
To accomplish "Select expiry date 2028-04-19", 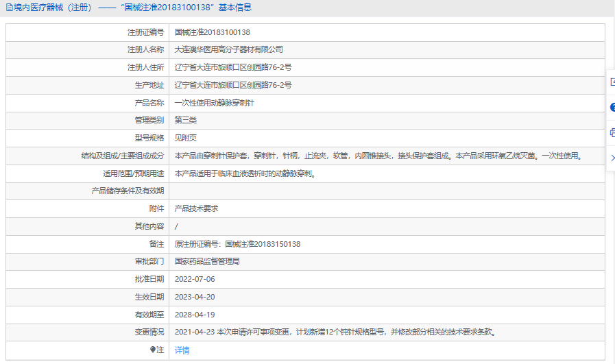I will point(195,315).
